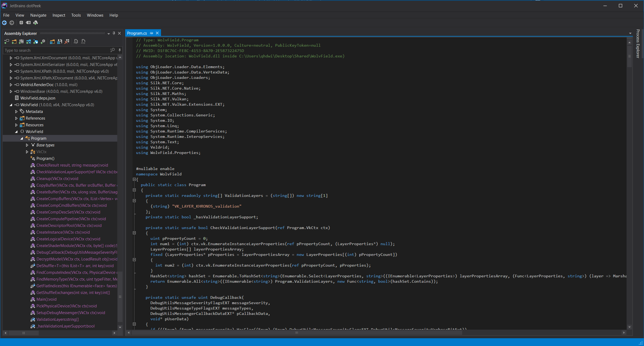Toggle the pin inside the search box
The height and width of the screenshot is (346, 644).
(x=120, y=50)
